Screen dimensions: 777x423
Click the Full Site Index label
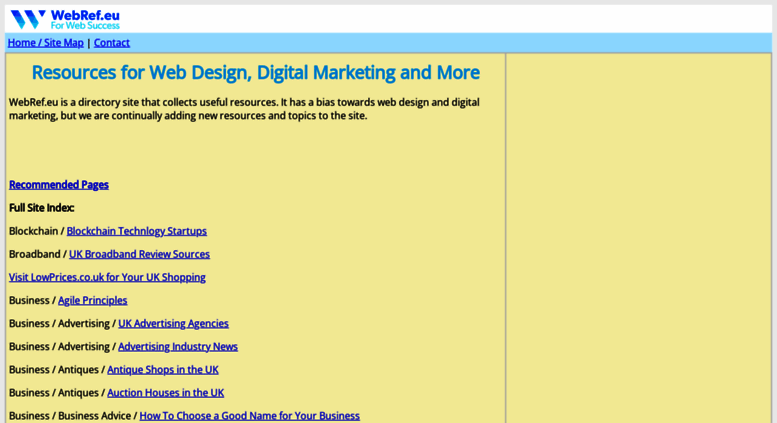click(42, 208)
